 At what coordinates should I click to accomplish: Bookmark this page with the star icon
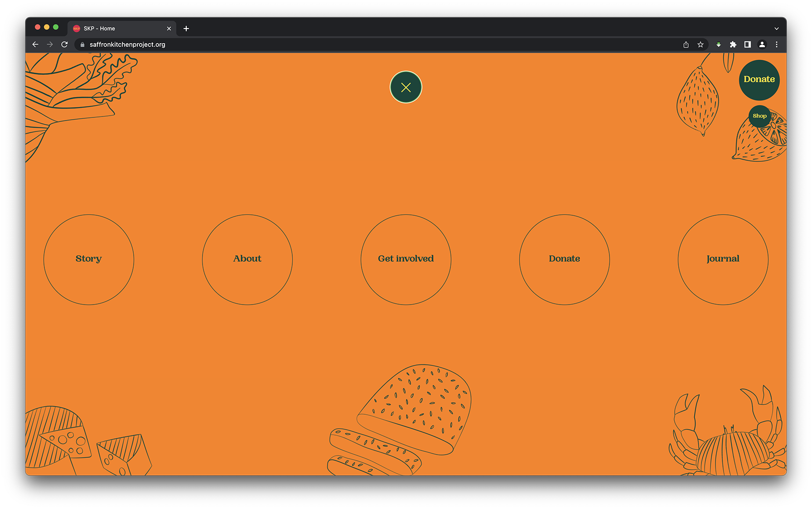[x=701, y=44]
